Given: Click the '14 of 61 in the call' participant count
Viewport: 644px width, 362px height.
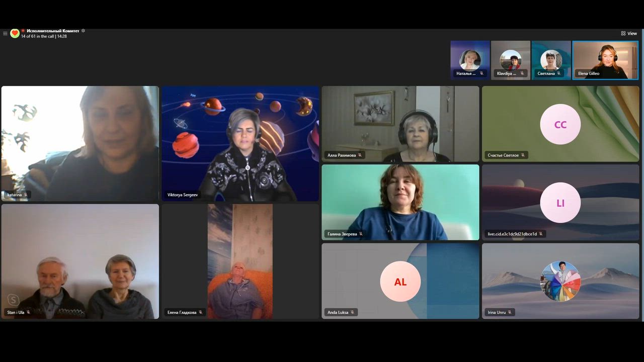Looking at the screenshot, I should [38, 37].
